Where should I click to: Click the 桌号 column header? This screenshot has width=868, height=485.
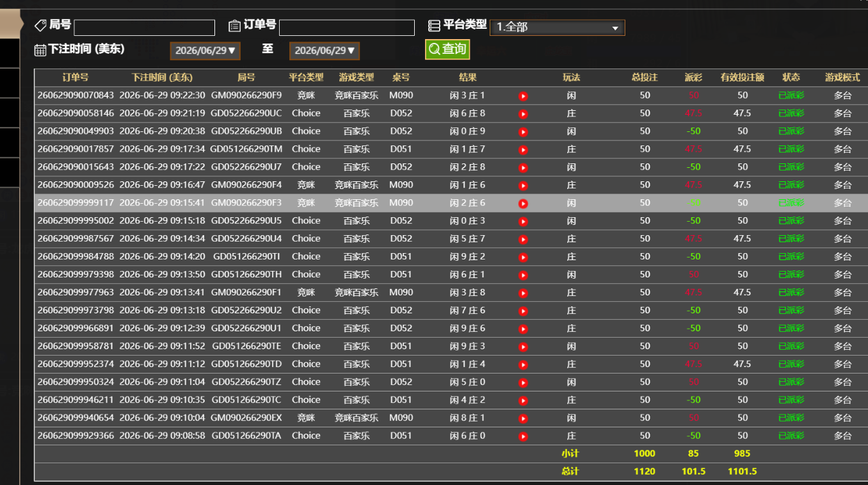(401, 78)
